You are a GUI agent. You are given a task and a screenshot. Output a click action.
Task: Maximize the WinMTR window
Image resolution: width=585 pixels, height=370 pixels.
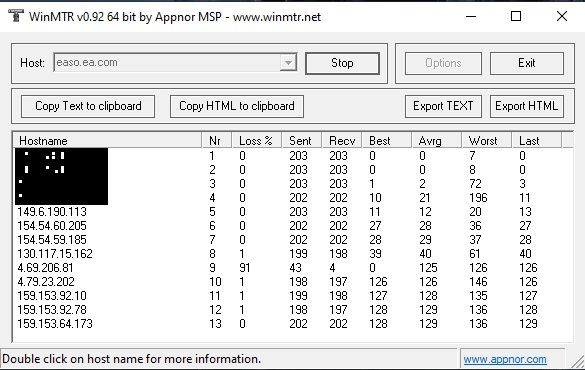point(516,16)
